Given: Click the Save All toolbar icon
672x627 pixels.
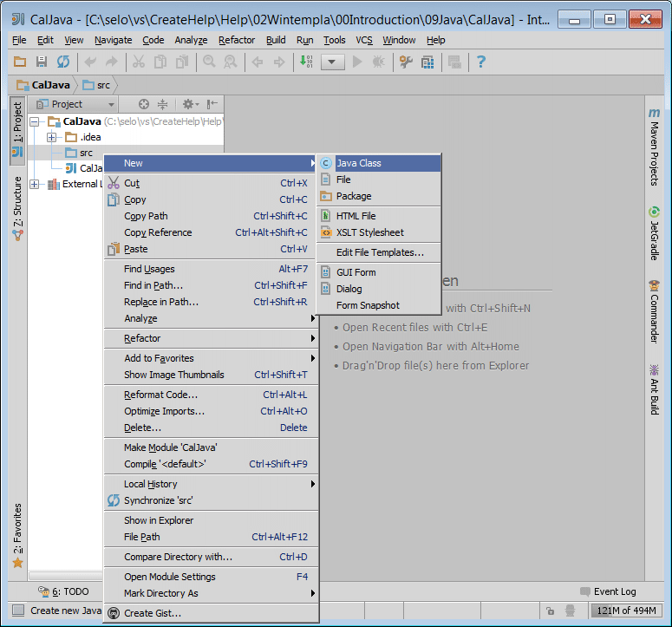Looking at the screenshot, I should coord(42,62).
